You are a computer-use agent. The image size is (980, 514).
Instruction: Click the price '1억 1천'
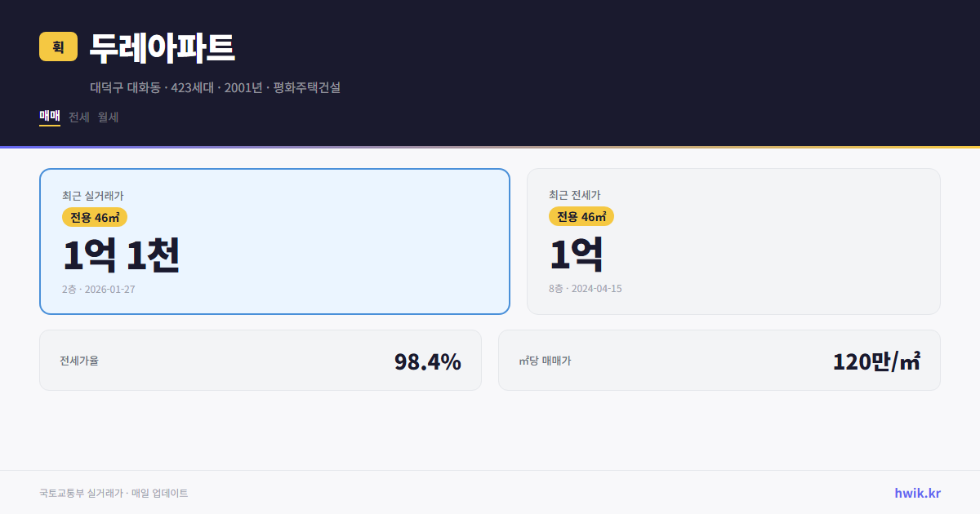pyautogui.click(x=121, y=255)
